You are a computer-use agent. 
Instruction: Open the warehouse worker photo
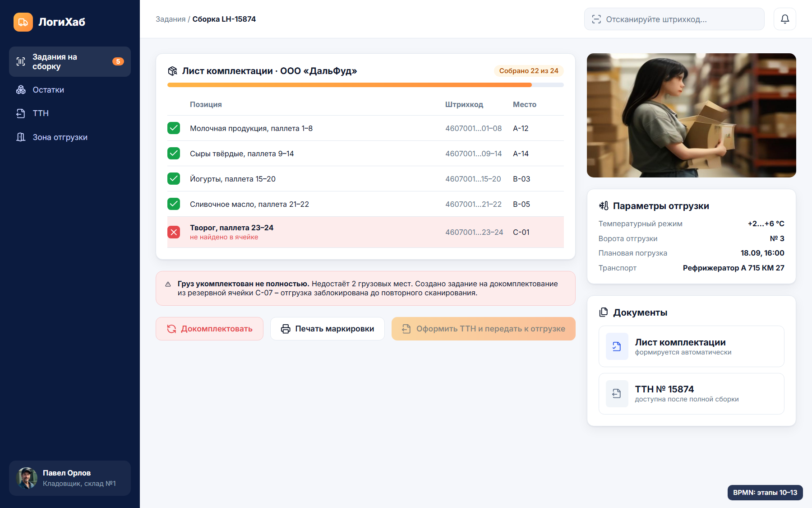(x=691, y=115)
